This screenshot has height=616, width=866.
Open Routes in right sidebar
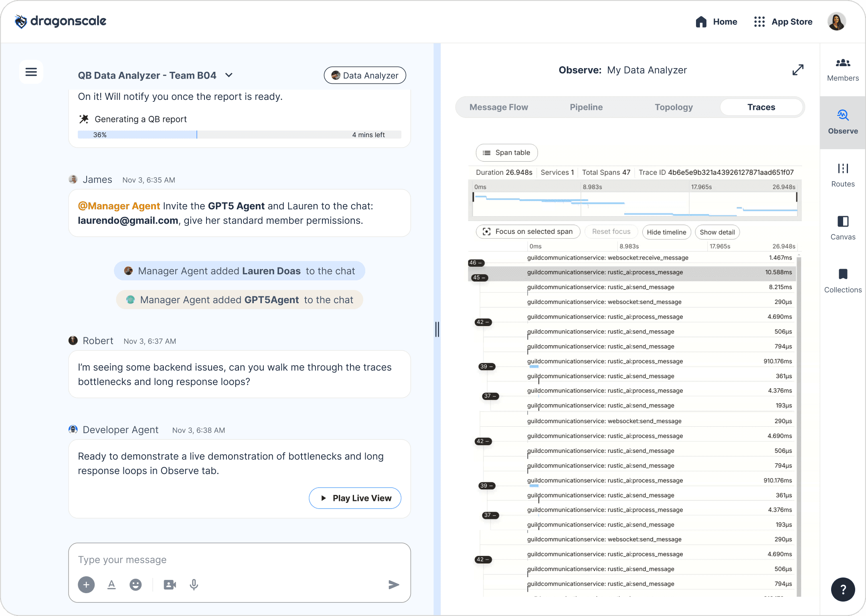click(843, 175)
